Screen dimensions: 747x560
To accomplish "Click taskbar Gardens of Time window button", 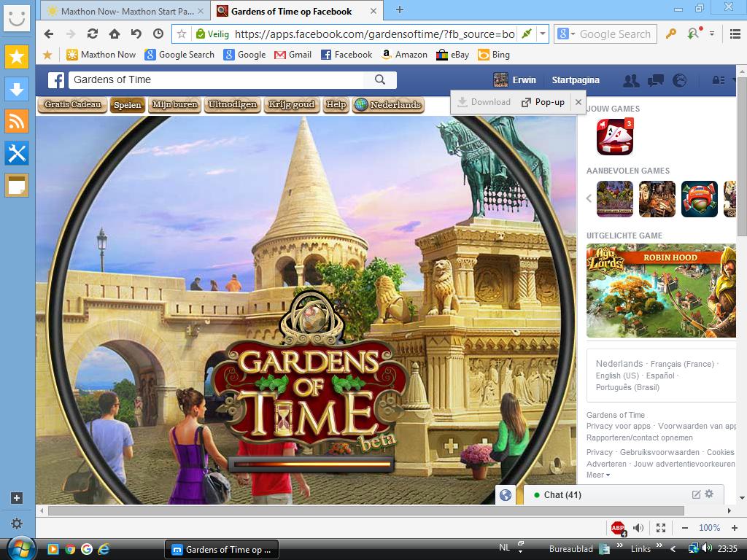I will point(222,550).
